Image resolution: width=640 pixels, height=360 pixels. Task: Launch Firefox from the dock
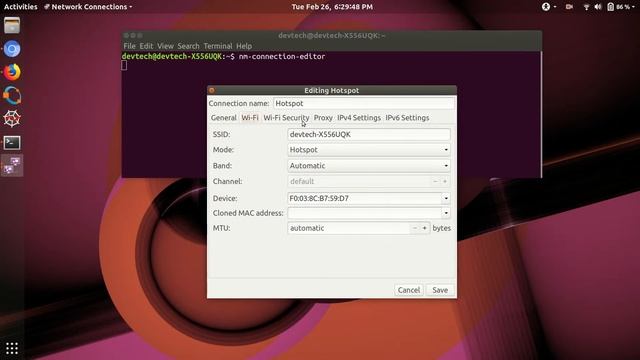(12, 72)
